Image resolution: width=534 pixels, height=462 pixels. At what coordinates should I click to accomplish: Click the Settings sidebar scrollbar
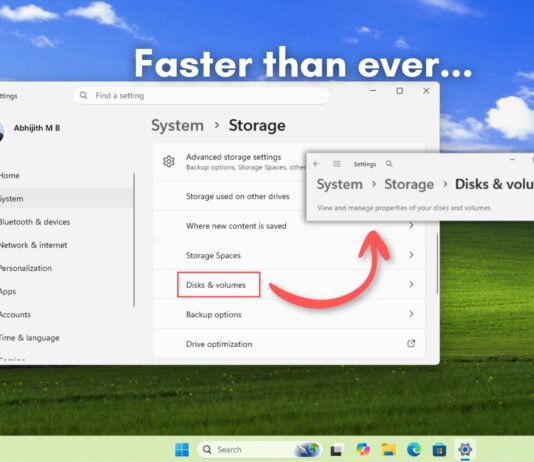pyautogui.click(x=134, y=240)
